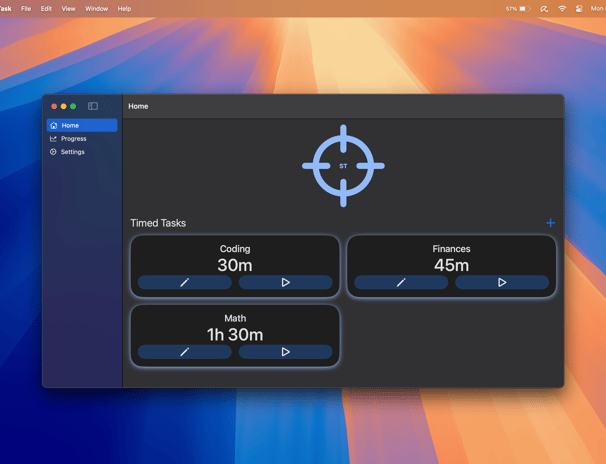Start the Finances task timer
This screenshot has width=606, height=464.
point(502,282)
